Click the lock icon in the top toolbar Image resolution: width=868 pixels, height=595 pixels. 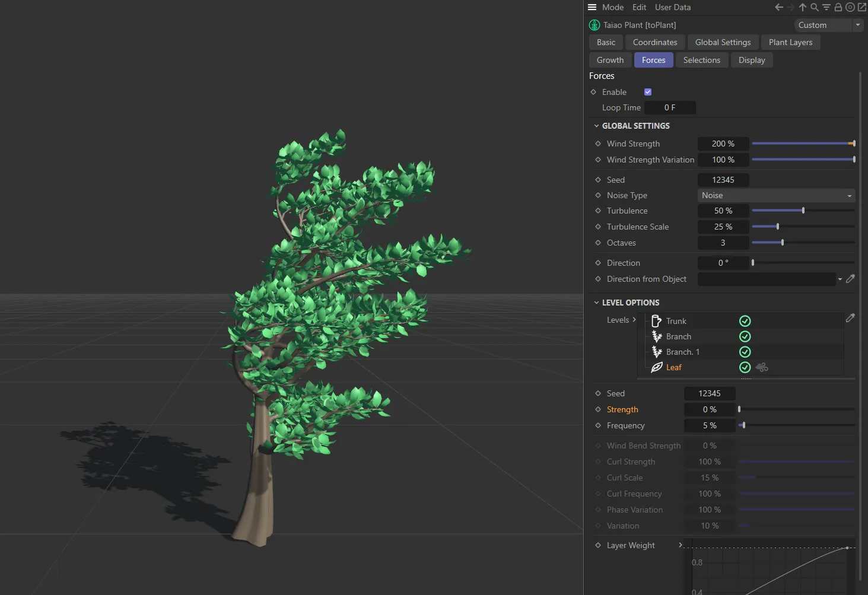coord(838,7)
